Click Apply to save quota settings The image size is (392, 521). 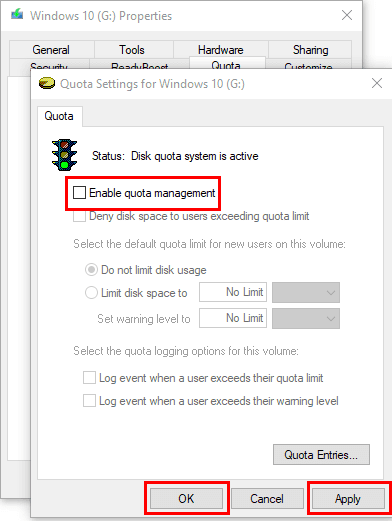click(348, 499)
